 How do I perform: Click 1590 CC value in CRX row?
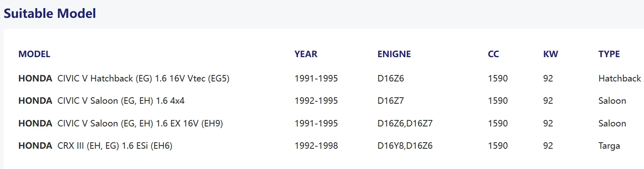click(498, 145)
